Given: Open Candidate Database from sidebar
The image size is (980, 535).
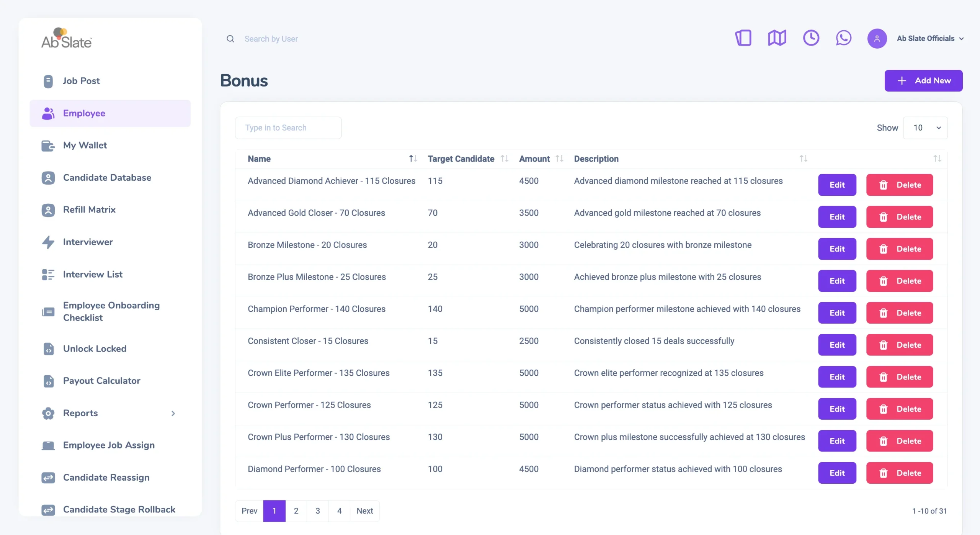Looking at the screenshot, I should coord(107,178).
